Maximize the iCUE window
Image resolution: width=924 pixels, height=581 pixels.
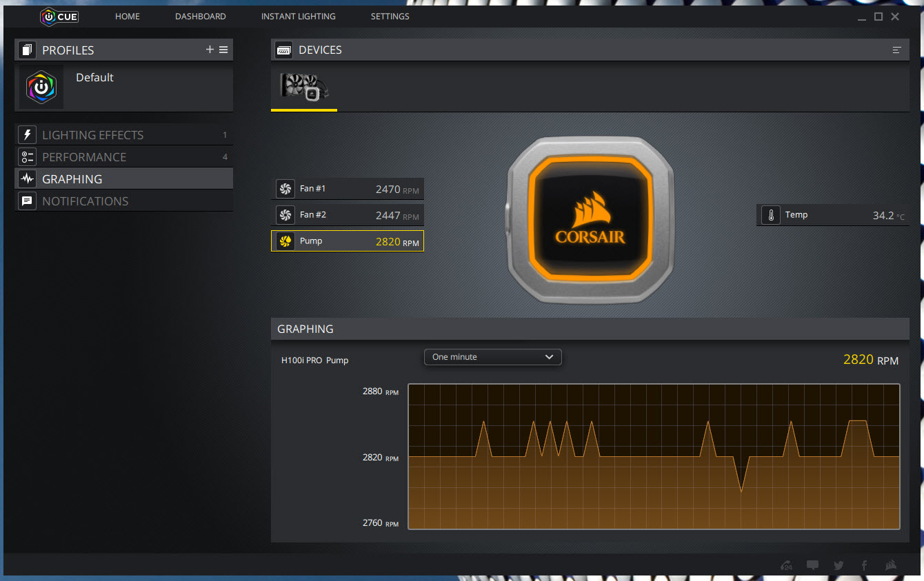tap(878, 17)
